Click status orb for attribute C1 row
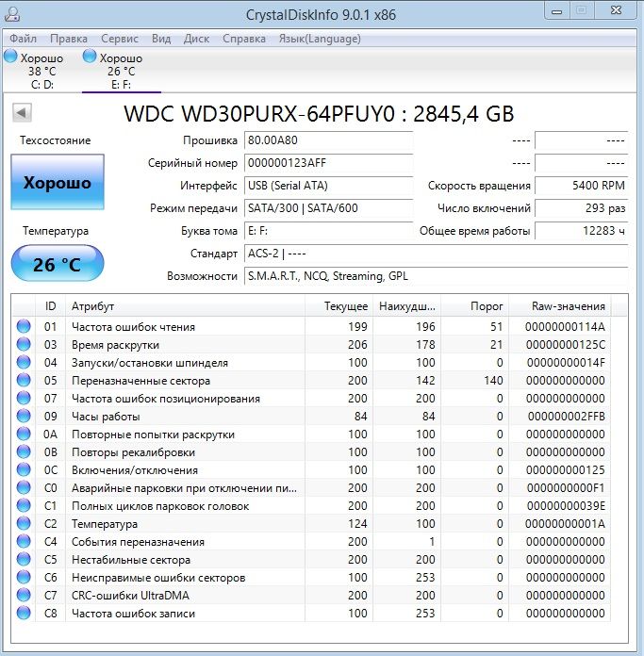 pyautogui.click(x=24, y=506)
